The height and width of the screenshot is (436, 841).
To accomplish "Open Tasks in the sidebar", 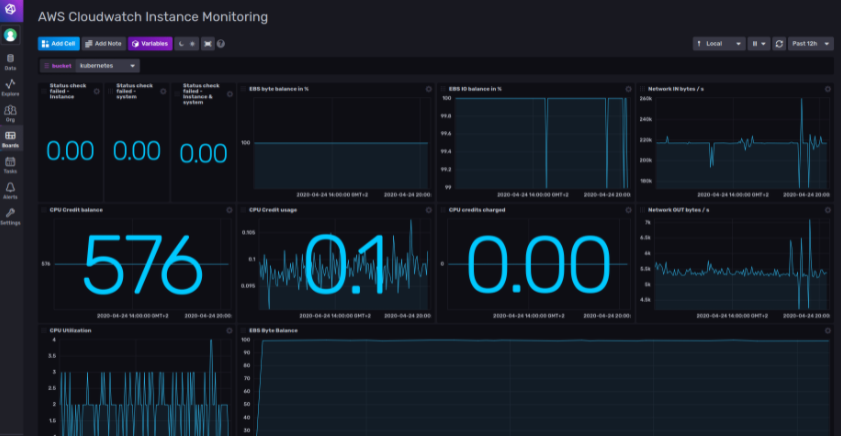I will click(x=10, y=165).
